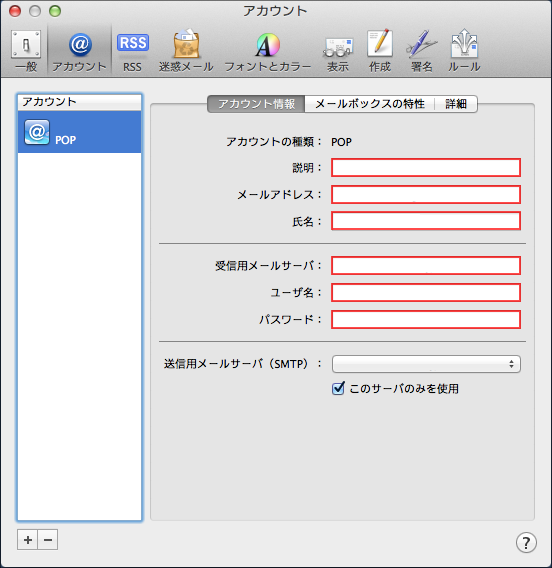Switch to 詳細 tab

click(x=456, y=104)
